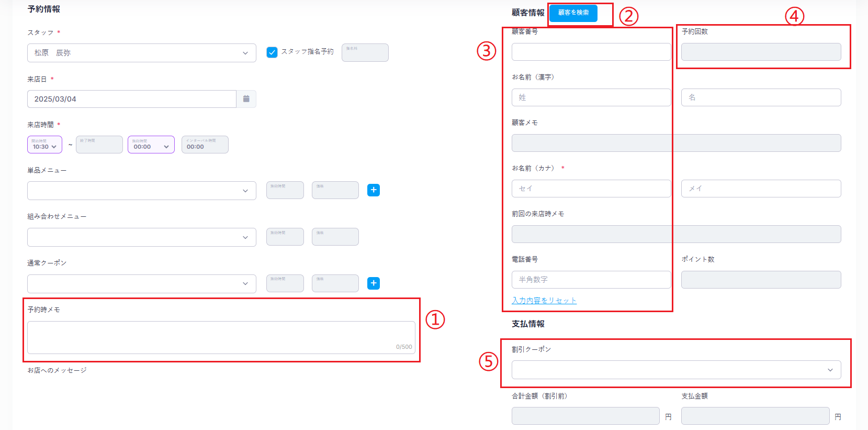The image size is (868, 430).
Task: Toggle the スタッフ指名予約 checkbox
Action: click(x=272, y=52)
